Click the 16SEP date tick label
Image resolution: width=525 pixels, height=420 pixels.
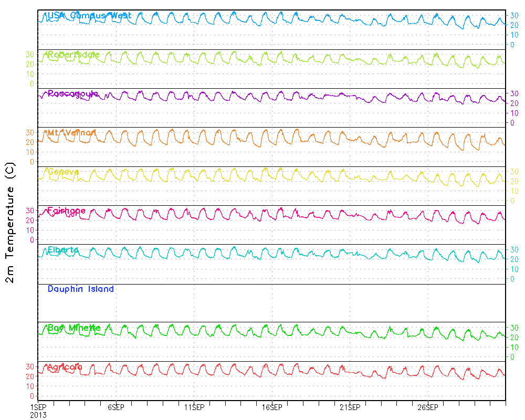point(272,407)
